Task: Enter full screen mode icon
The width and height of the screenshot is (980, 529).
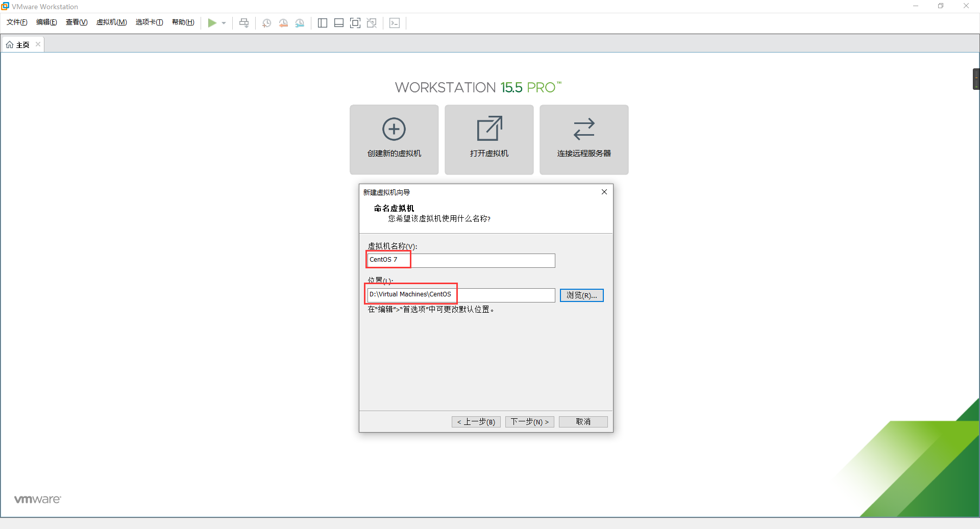Action: [x=355, y=23]
